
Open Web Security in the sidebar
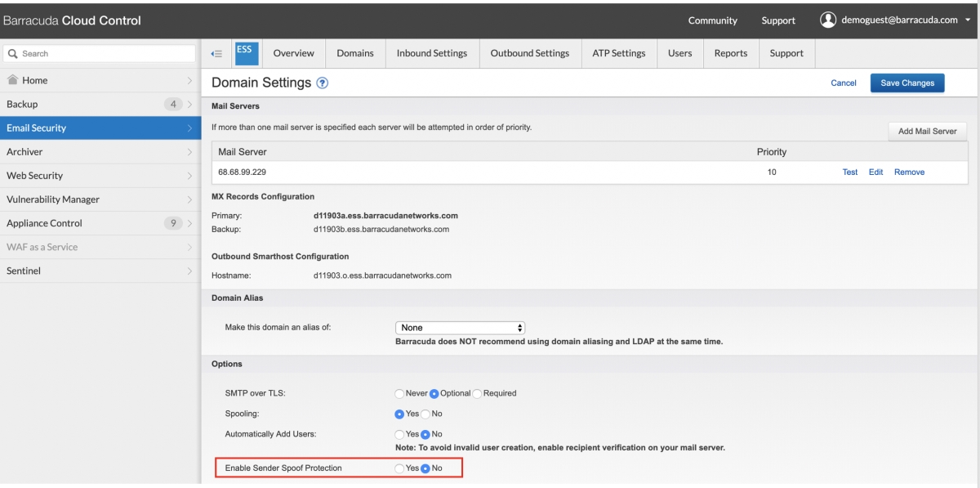pyautogui.click(x=98, y=175)
